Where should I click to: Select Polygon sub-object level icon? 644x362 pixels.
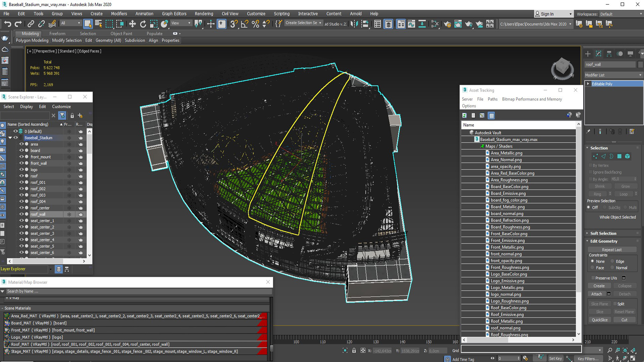(619, 156)
